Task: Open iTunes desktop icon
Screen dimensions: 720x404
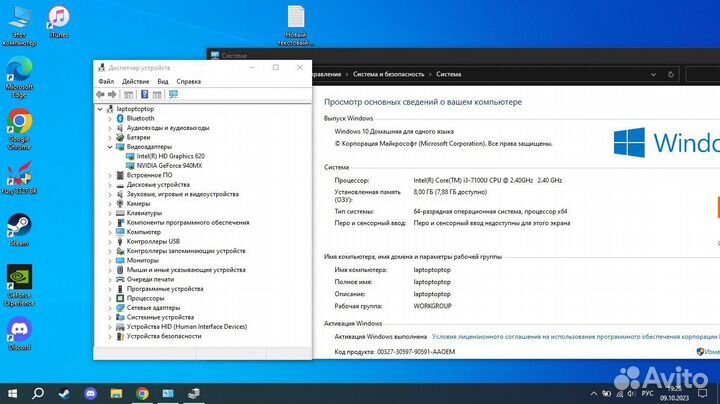Action: [58, 20]
